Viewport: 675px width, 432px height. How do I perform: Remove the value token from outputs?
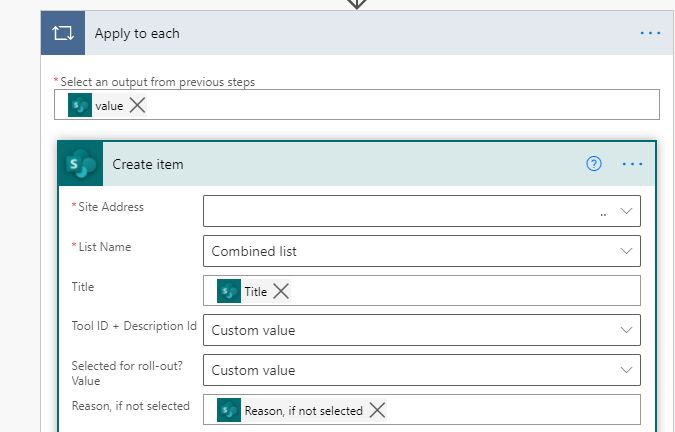click(138, 105)
